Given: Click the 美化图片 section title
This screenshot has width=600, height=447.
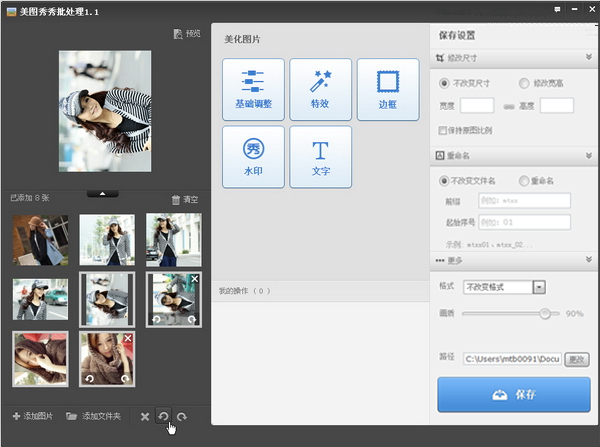Looking at the screenshot, I should pyautogui.click(x=242, y=39).
